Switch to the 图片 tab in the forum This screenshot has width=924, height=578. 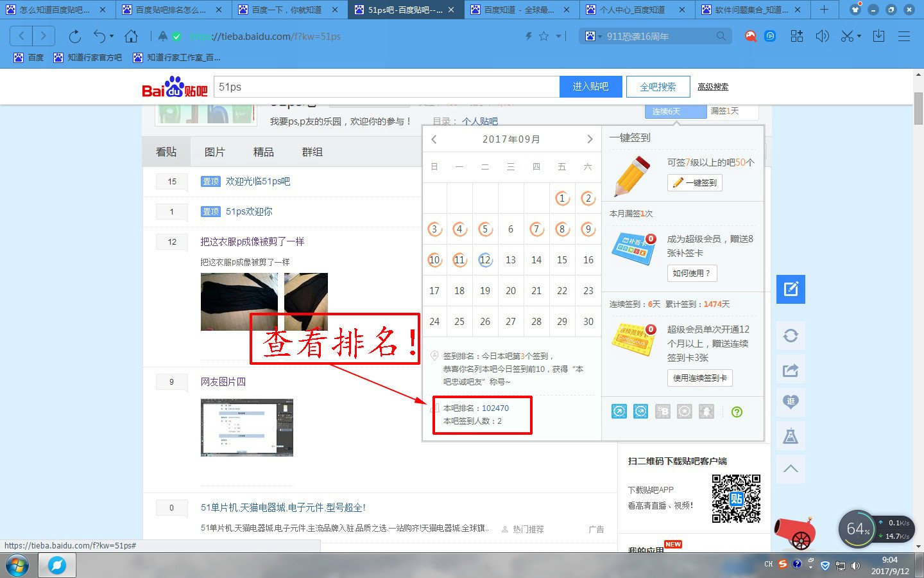(215, 152)
